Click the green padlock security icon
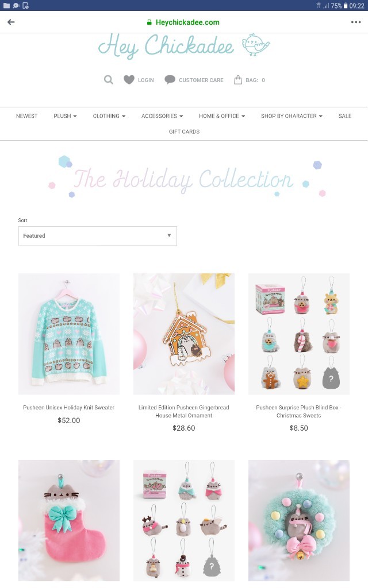The width and height of the screenshot is (368, 588). pos(149,22)
